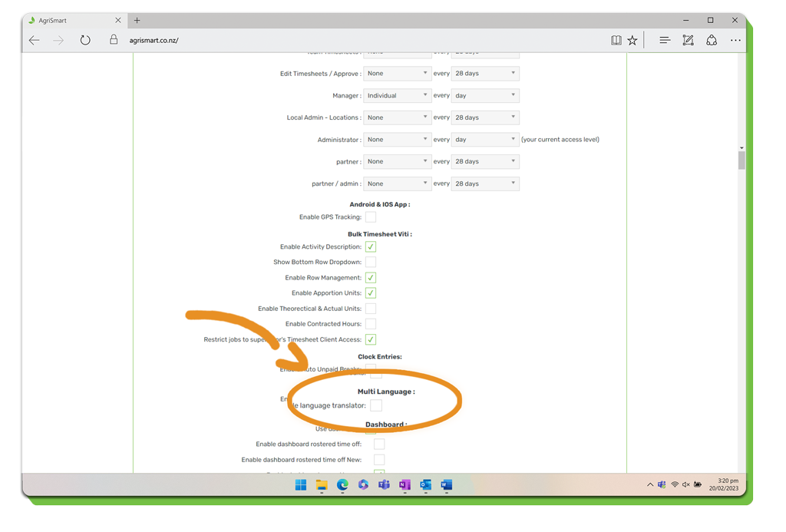The image size is (786, 532).
Task: Open a new browser tab
Action: (137, 21)
